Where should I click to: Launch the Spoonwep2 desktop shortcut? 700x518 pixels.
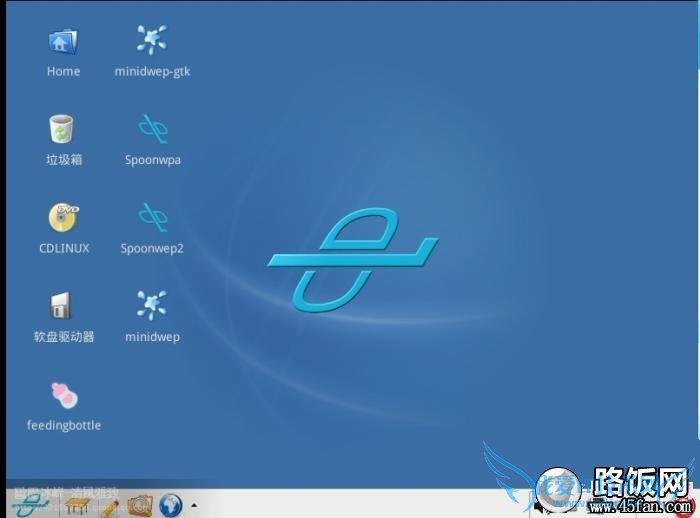pyautogui.click(x=153, y=217)
